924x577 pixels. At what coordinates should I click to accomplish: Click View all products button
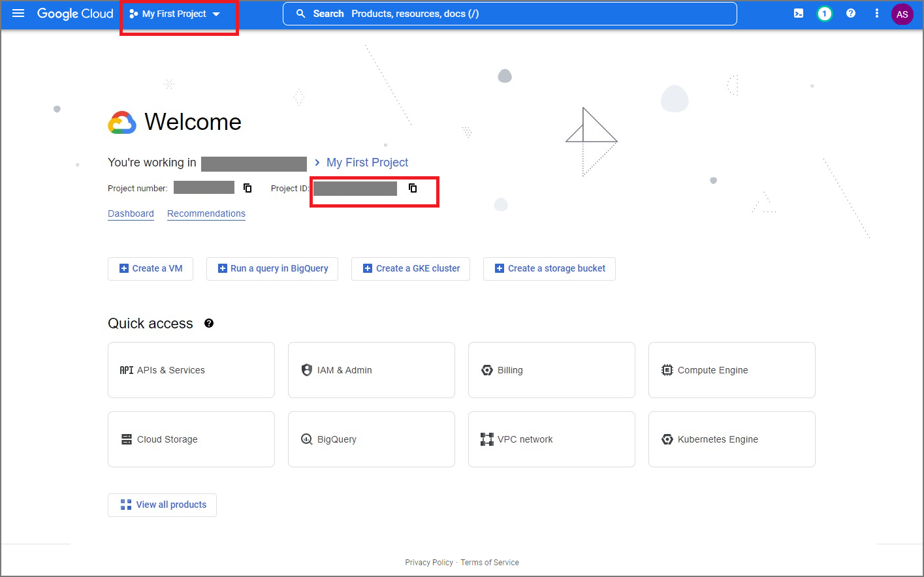pyautogui.click(x=162, y=505)
